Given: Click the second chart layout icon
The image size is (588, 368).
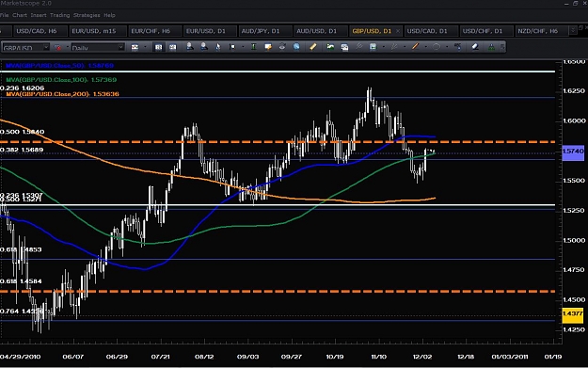Looking at the screenshot, I should 172,47.
